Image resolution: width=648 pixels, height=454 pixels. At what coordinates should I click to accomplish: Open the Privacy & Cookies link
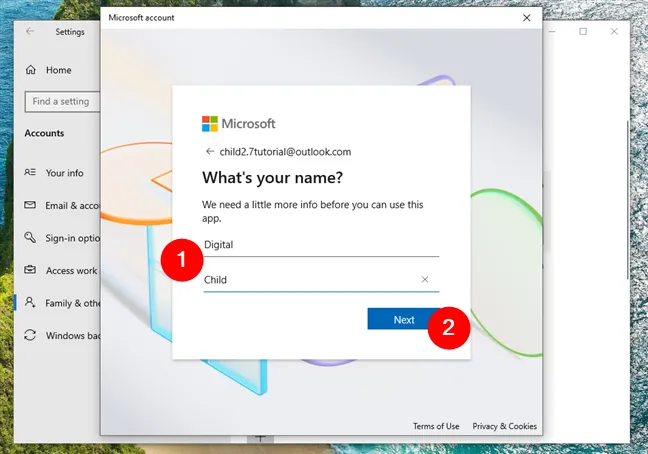click(505, 426)
